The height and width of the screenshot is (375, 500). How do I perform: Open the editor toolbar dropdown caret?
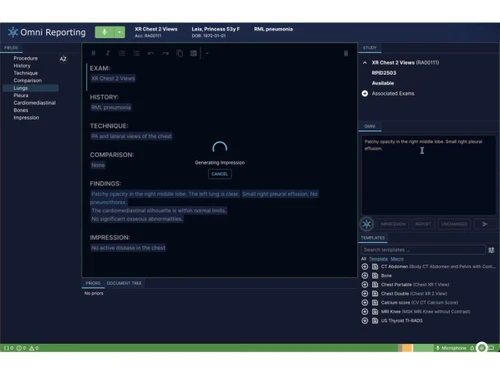pyautogui.click(x=207, y=53)
